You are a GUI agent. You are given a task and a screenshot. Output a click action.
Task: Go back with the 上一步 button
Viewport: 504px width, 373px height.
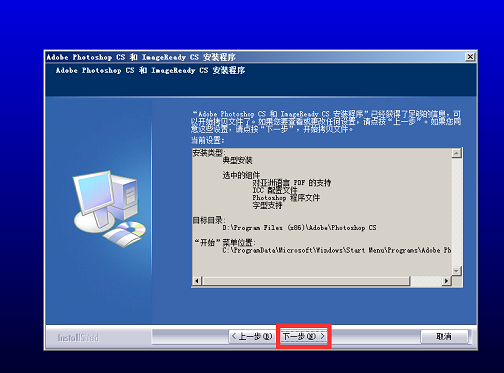252,336
